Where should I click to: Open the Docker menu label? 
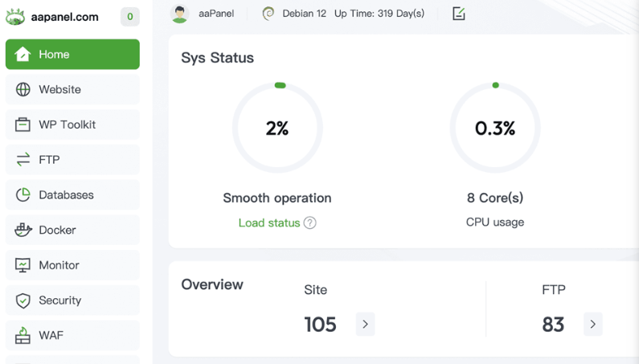point(57,230)
